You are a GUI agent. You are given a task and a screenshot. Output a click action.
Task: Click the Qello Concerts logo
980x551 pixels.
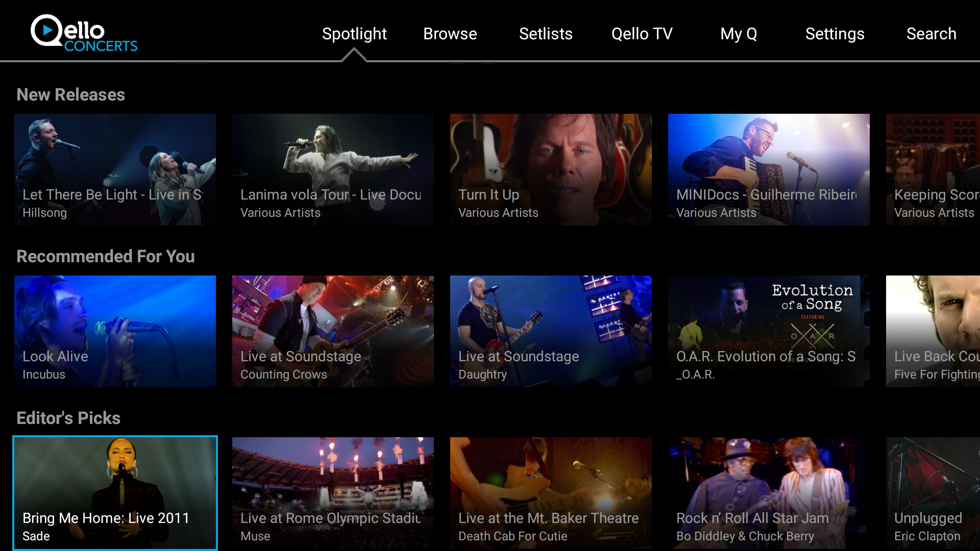click(x=84, y=33)
